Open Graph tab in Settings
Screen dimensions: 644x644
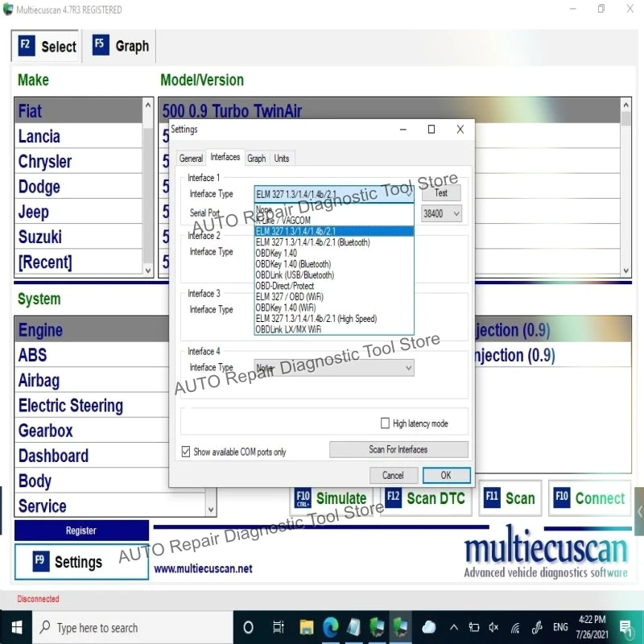point(257,158)
